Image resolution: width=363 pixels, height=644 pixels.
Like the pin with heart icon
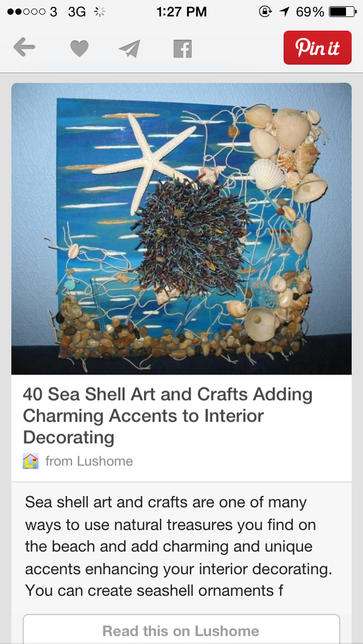point(79,48)
